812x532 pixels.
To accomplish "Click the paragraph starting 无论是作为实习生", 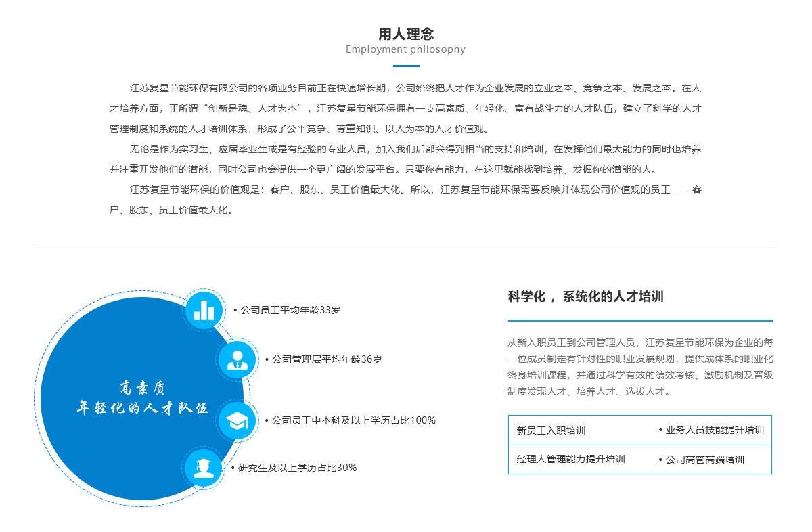I will [406, 159].
